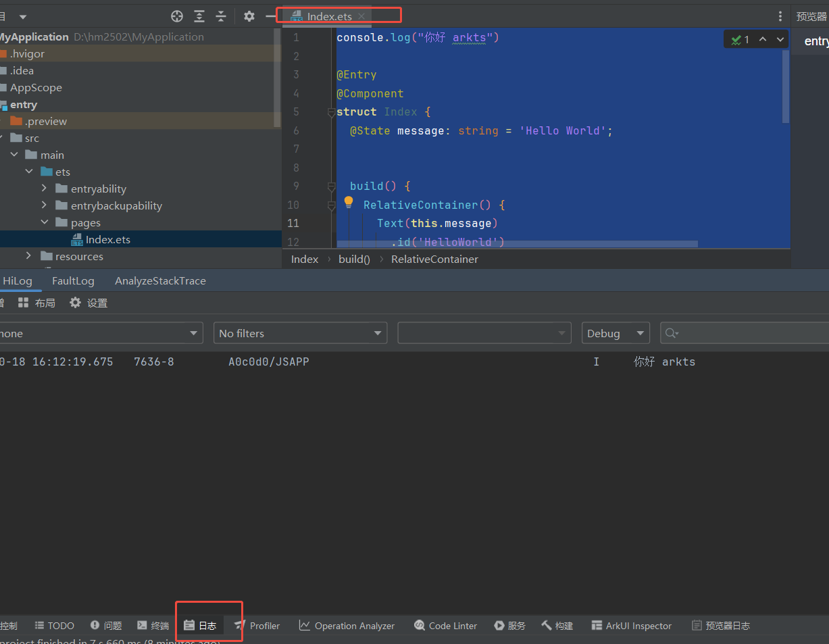Open the 构建 build tool window
Screen dimensions: 829x644
(557, 626)
